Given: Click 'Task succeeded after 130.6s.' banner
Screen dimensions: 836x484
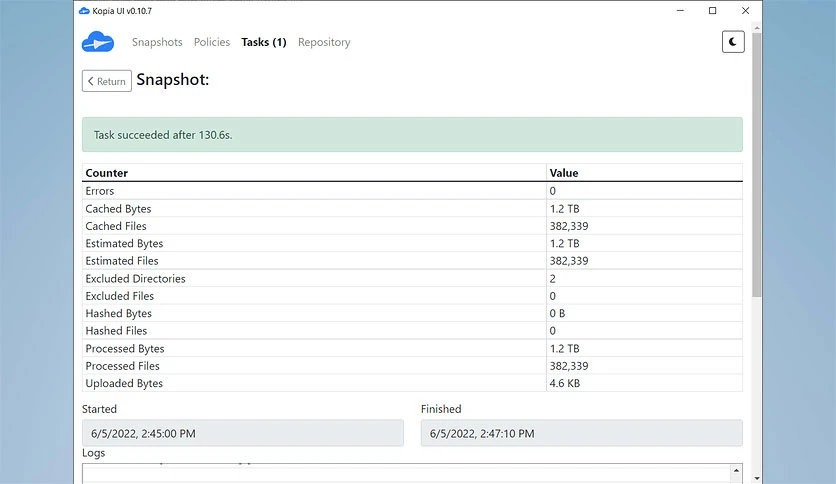Looking at the screenshot, I should (412, 134).
